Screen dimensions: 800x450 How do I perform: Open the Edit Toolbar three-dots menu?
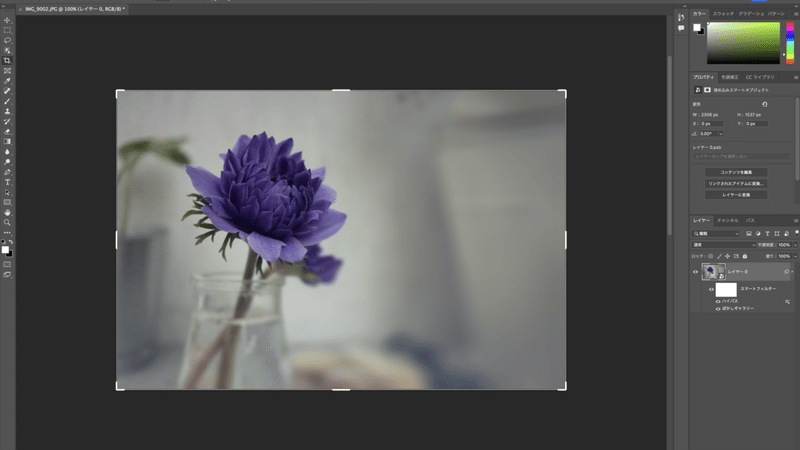point(7,233)
